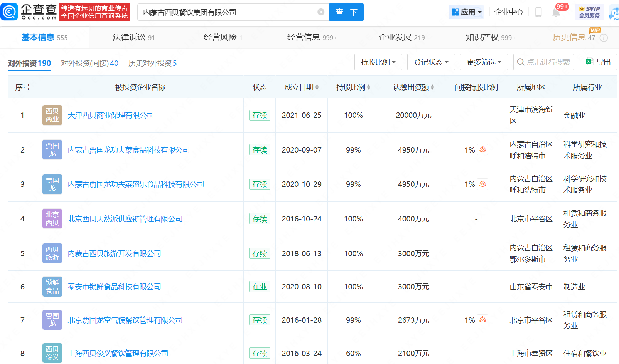Viewport: 619px width, 364px height.
Task: Switch to 经营风险 tab
Action: point(223,38)
